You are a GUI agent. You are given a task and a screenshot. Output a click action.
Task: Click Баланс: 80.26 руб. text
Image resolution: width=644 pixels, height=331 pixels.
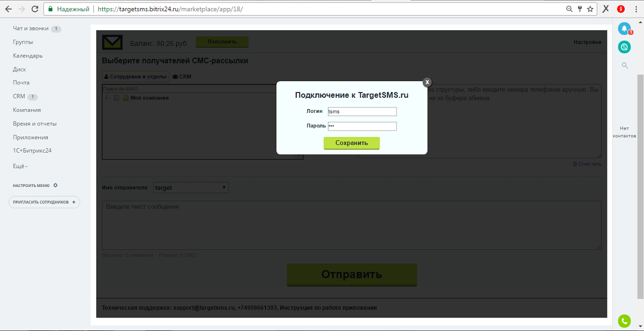(x=159, y=42)
